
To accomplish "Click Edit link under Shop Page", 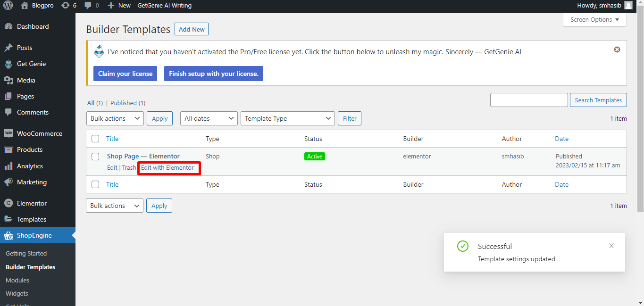I will pyautogui.click(x=112, y=167).
